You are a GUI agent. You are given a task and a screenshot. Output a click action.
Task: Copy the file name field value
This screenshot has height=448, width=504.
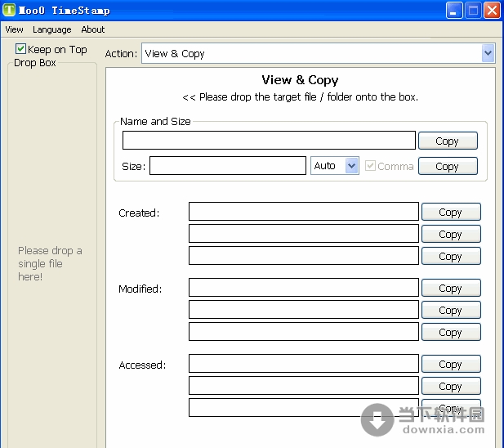click(x=448, y=141)
